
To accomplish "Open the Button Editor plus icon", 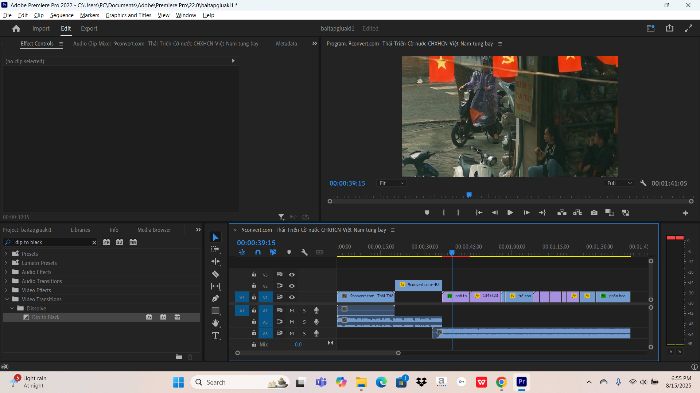I will click(685, 213).
